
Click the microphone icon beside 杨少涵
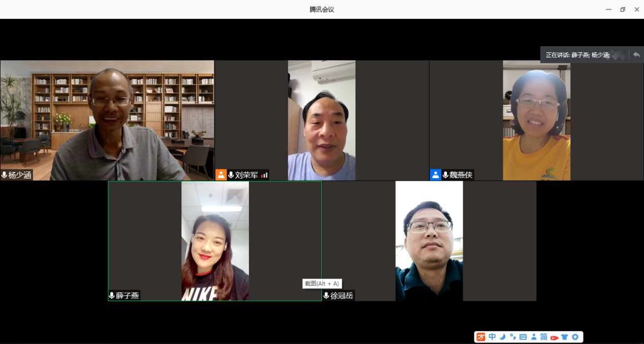(5, 175)
